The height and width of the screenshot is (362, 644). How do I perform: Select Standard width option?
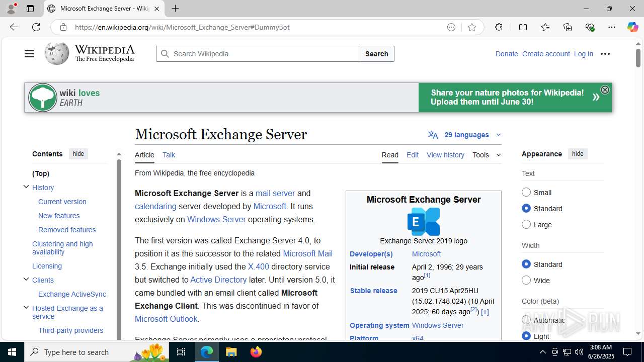click(x=526, y=264)
